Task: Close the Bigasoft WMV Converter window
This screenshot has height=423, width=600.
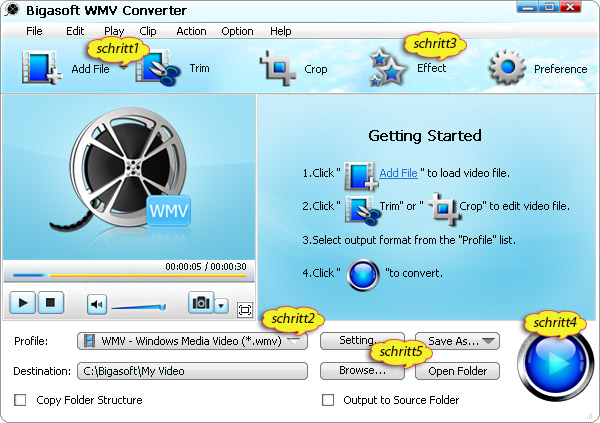Action: [x=570, y=7]
